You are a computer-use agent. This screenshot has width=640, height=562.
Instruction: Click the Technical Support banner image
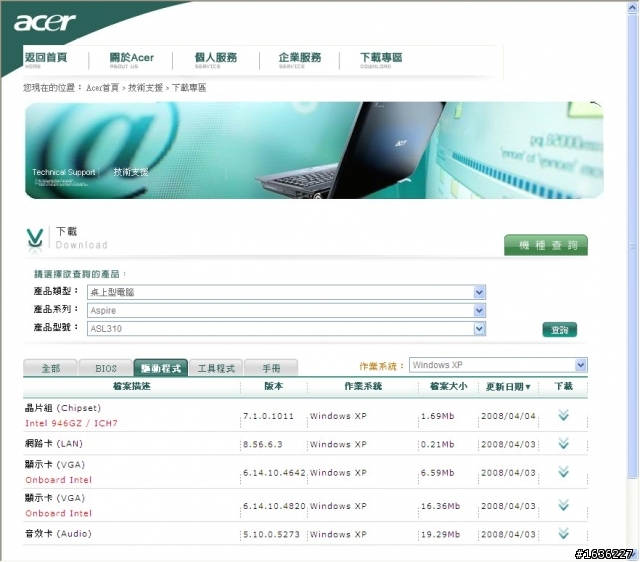click(314, 150)
